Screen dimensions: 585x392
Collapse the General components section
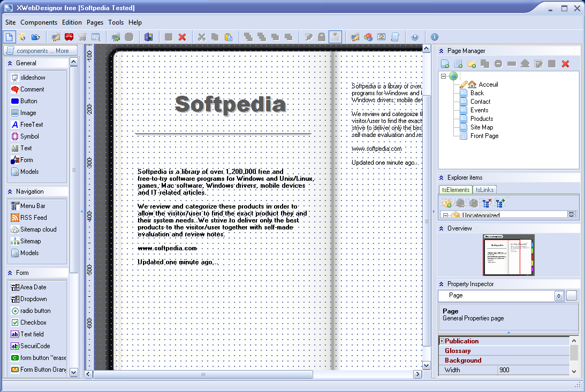[x=10, y=63]
